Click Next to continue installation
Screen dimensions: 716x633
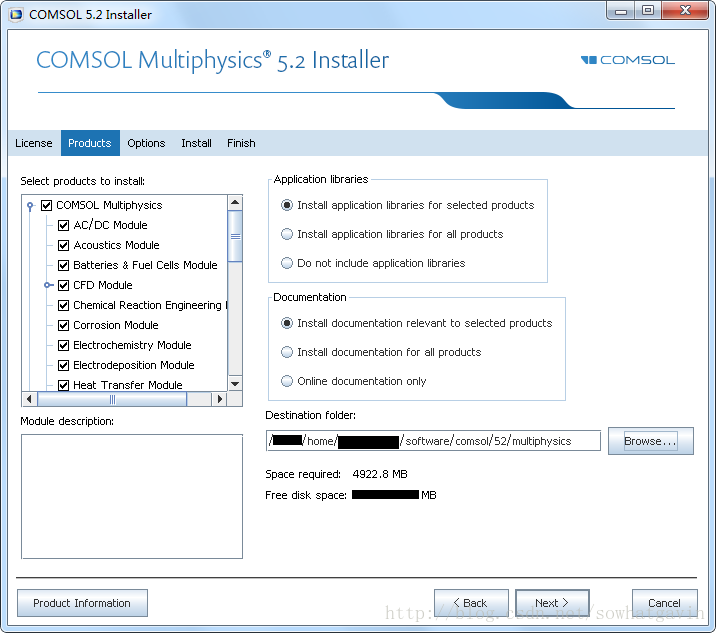(x=553, y=603)
